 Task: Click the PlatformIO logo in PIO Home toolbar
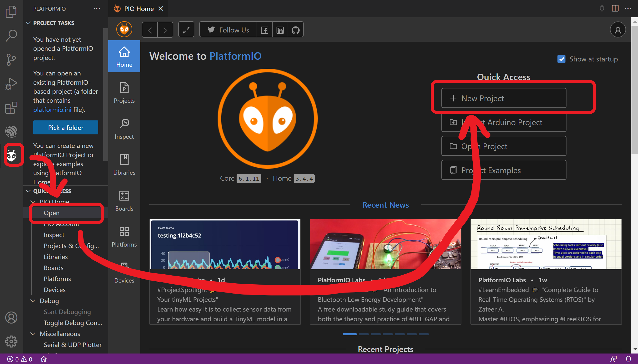coord(124,29)
